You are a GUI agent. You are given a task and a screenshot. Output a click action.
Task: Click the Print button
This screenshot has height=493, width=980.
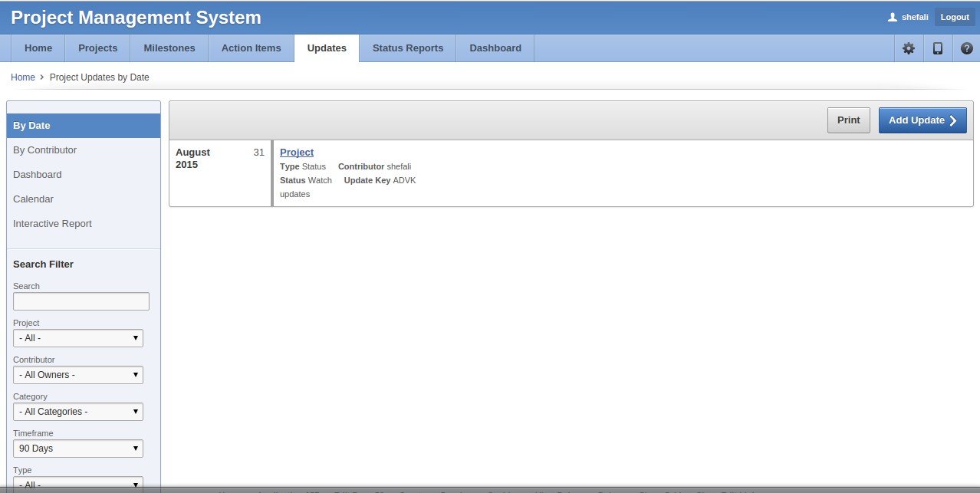tap(848, 120)
